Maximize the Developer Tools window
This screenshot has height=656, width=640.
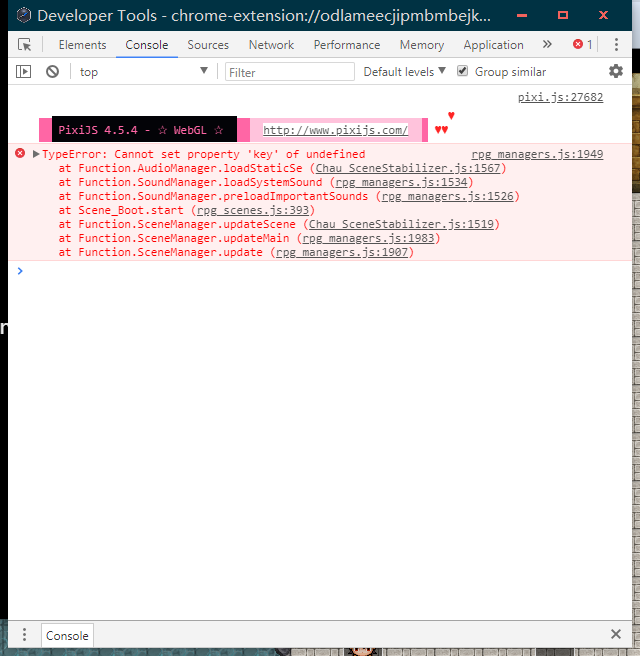563,15
